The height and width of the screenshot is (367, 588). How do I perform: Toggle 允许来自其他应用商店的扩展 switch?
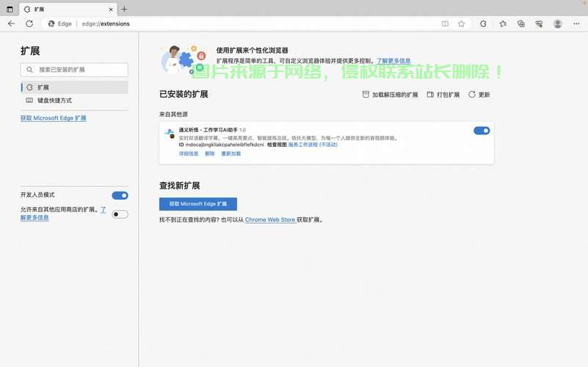(120, 214)
